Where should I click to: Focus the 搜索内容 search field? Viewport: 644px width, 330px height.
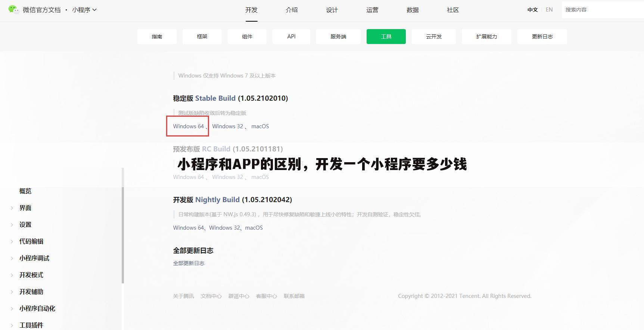tap(603, 10)
